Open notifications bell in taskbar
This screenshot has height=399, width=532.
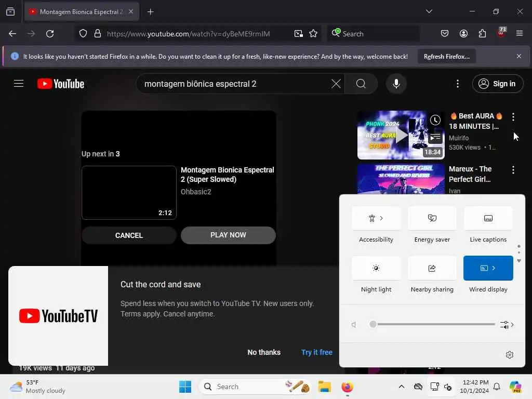point(496,387)
